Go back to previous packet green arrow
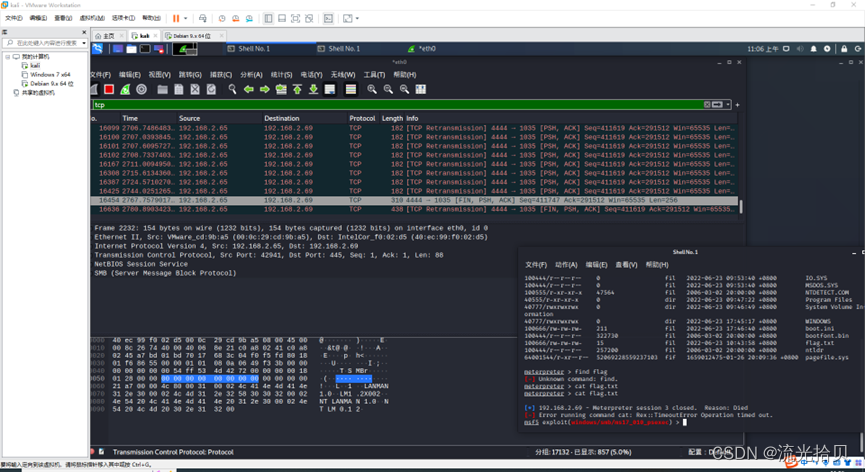Image resolution: width=865 pixels, height=472 pixels. pyautogui.click(x=249, y=89)
